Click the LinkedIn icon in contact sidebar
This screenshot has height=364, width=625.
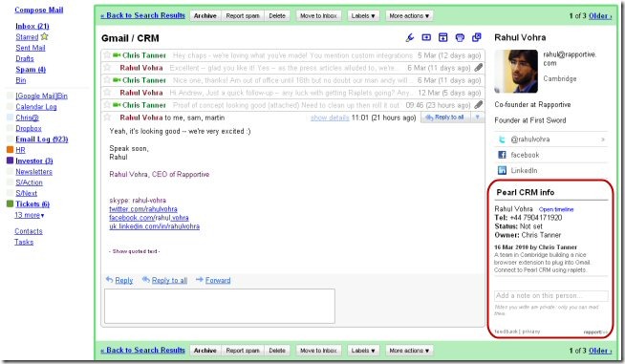[502, 170]
